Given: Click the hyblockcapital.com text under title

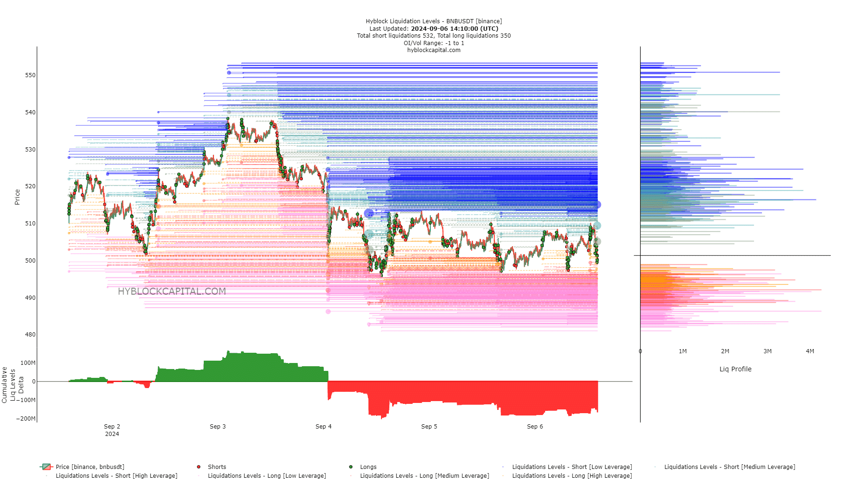Looking at the screenshot, I should coord(434,50).
